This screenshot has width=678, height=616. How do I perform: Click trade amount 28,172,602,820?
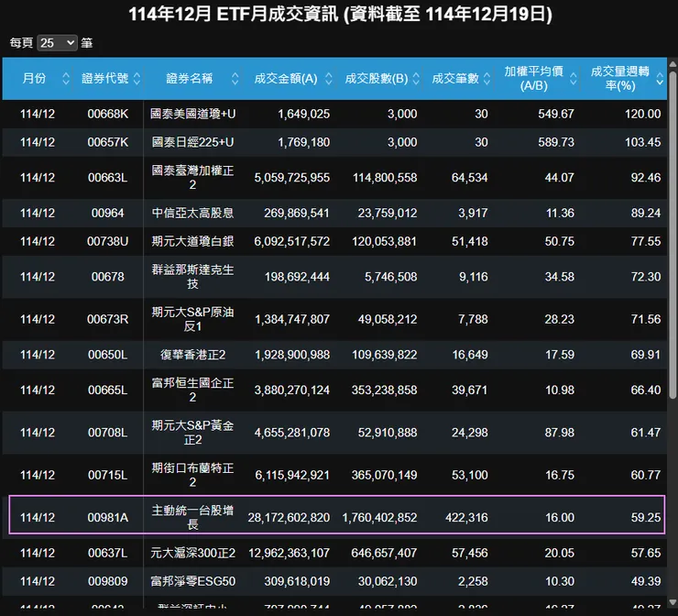289,517
